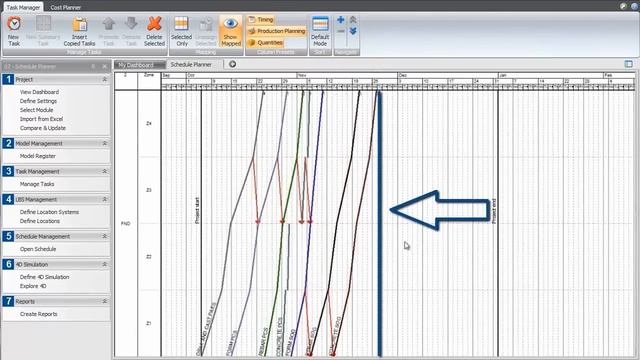Open View Dashboard link

(x=39, y=92)
